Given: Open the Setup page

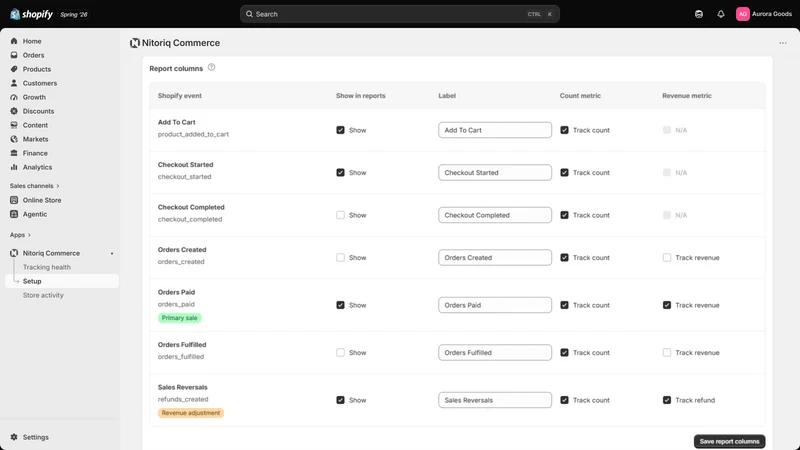Looking at the screenshot, I should 62,281.
